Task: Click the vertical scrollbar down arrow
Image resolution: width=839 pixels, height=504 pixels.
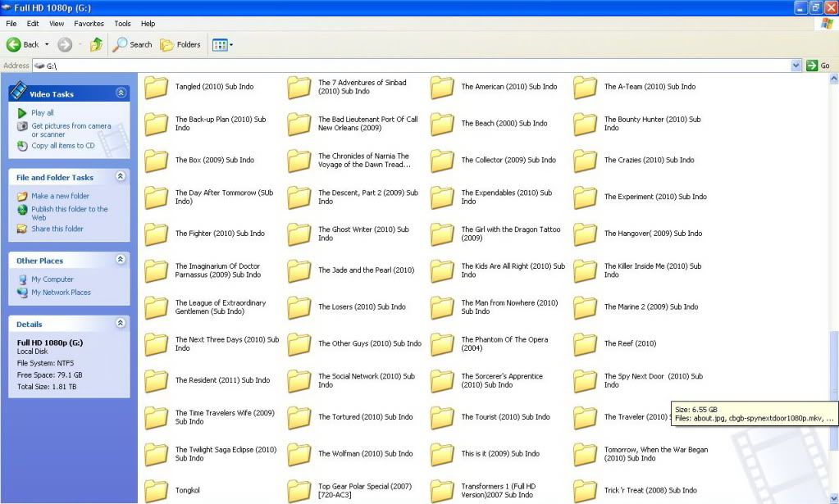Action: pyautogui.click(x=833, y=498)
